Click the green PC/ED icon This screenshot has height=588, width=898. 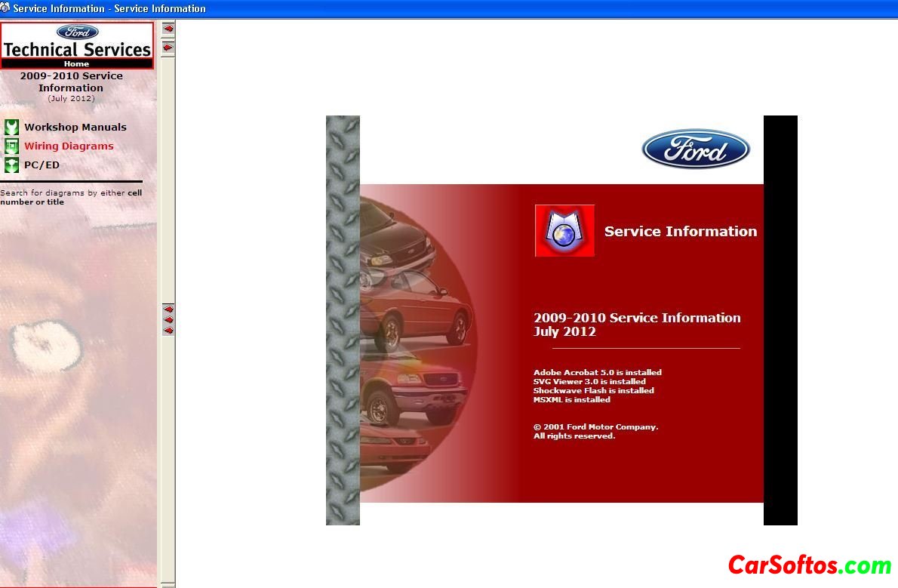11,165
